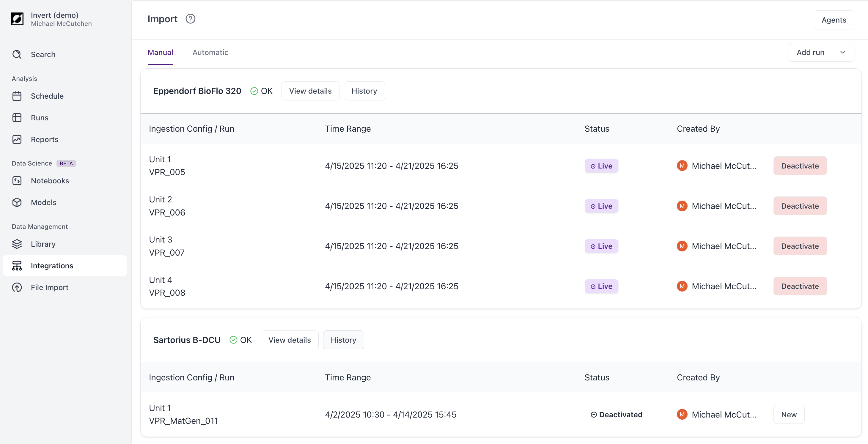The width and height of the screenshot is (868, 444).
Task: View details for Sartorius B-DCU
Action: coord(290,340)
